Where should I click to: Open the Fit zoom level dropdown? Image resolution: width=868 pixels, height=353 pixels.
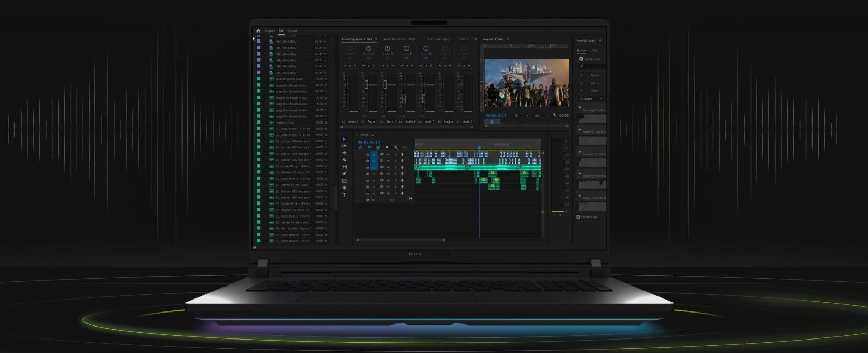pyautogui.click(x=521, y=115)
